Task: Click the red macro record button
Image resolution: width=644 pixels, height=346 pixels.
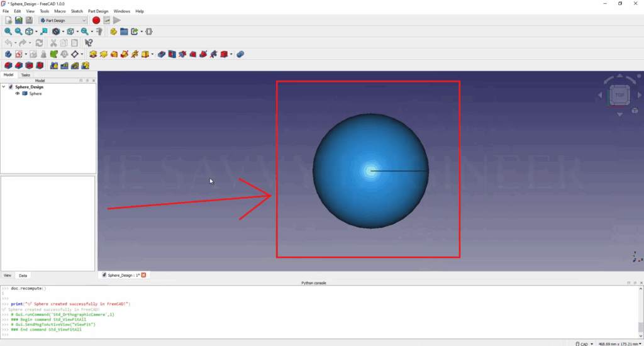Action: 96,20
